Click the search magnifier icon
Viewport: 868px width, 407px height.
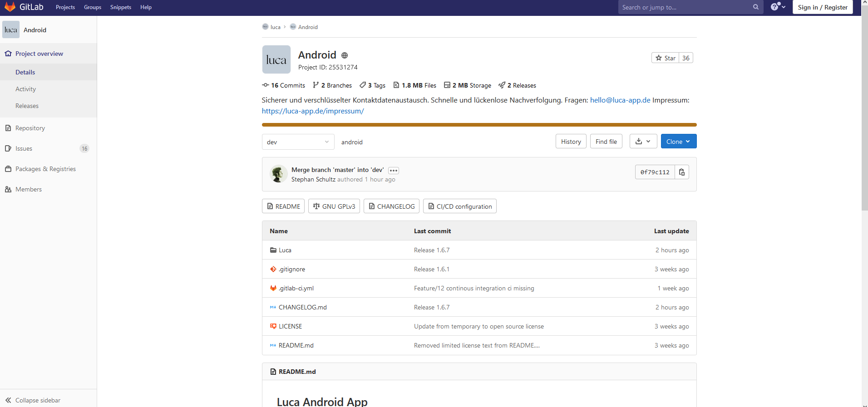pyautogui.click(x=755, y=7)
